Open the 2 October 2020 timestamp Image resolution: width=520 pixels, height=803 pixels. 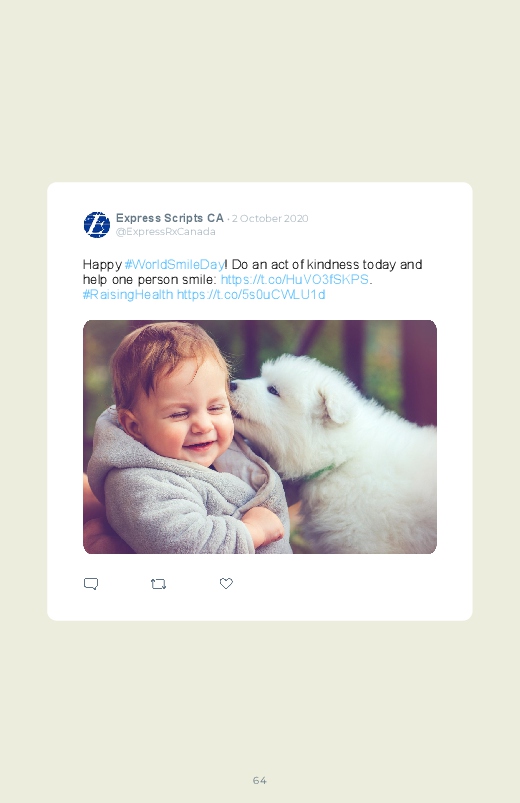click(270, 219)
